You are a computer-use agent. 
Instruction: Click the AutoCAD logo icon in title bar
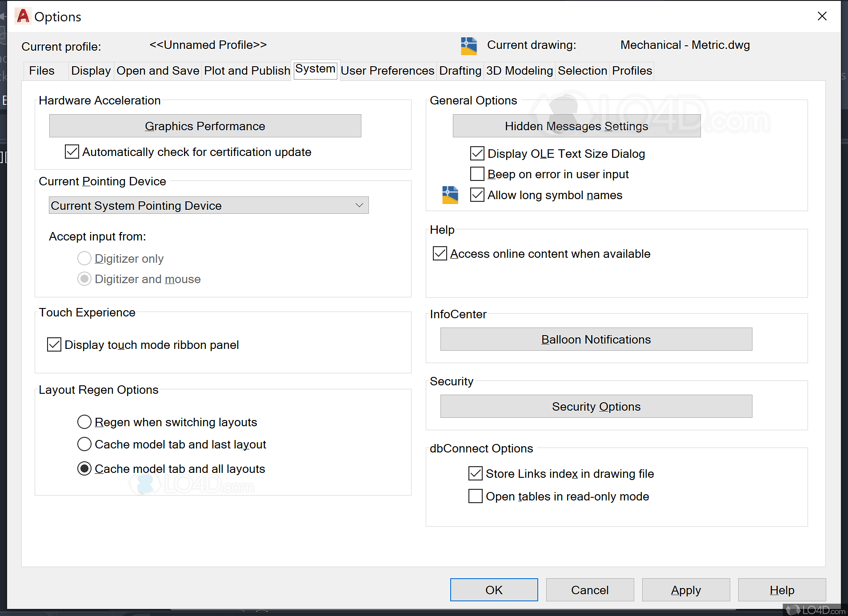coord(23,16)
